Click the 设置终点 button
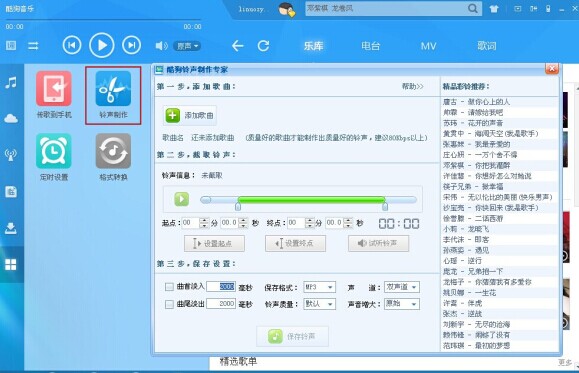Viewport: 579px width, 373px height. point(295,243)
